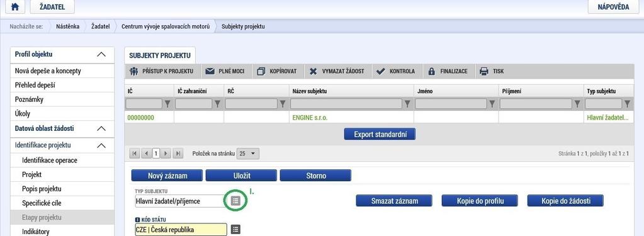
Task: Collapse the Profil objektu section
Action: coord(101,55)
